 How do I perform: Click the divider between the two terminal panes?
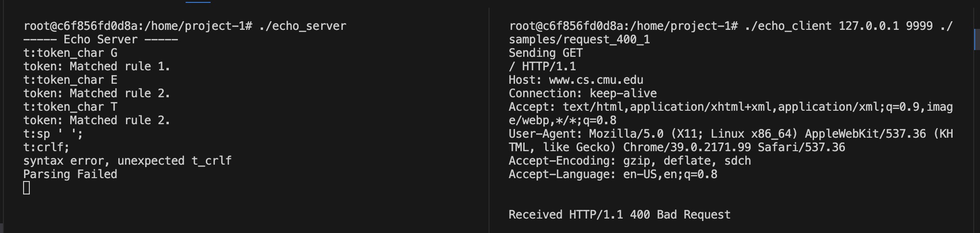489,120
